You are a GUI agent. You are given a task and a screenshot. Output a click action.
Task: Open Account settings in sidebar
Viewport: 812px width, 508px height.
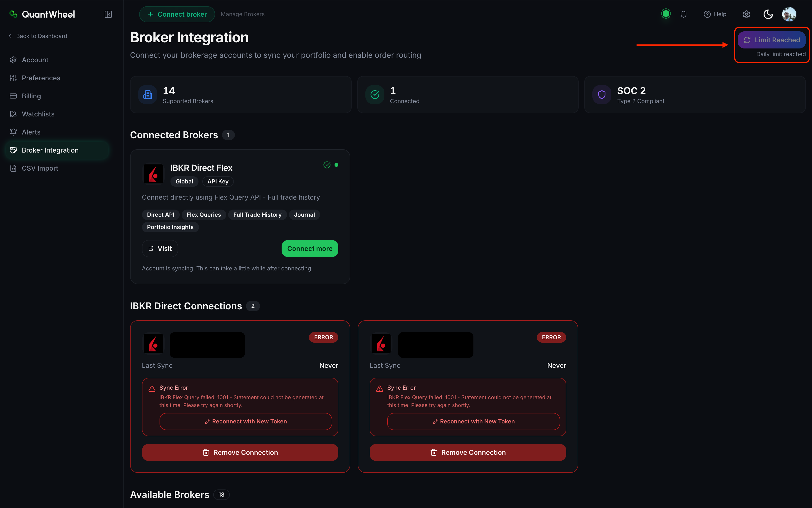57,60
